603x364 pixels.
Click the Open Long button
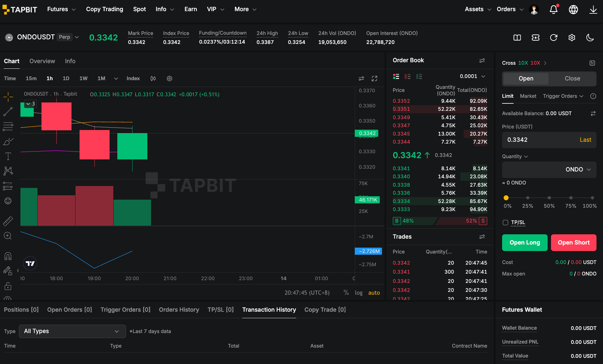tap(525, 243)
